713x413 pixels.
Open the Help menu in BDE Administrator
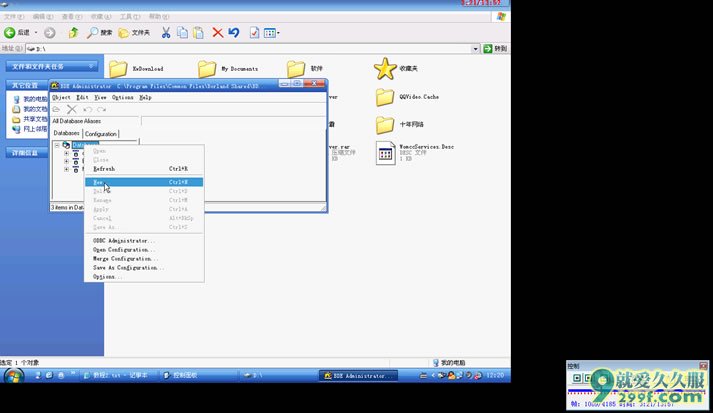click(145, 97)
